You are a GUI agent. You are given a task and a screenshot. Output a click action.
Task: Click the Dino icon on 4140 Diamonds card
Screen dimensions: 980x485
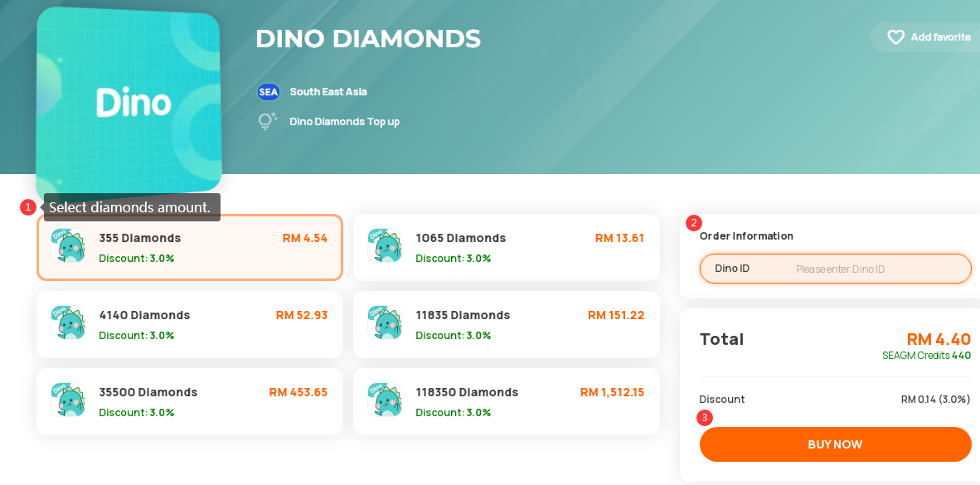[68, 323]
